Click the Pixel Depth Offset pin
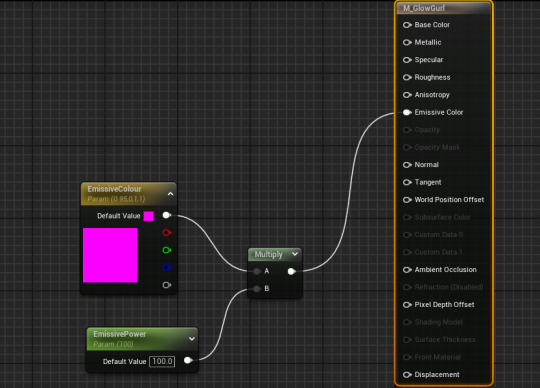 [x=407, y=305]
